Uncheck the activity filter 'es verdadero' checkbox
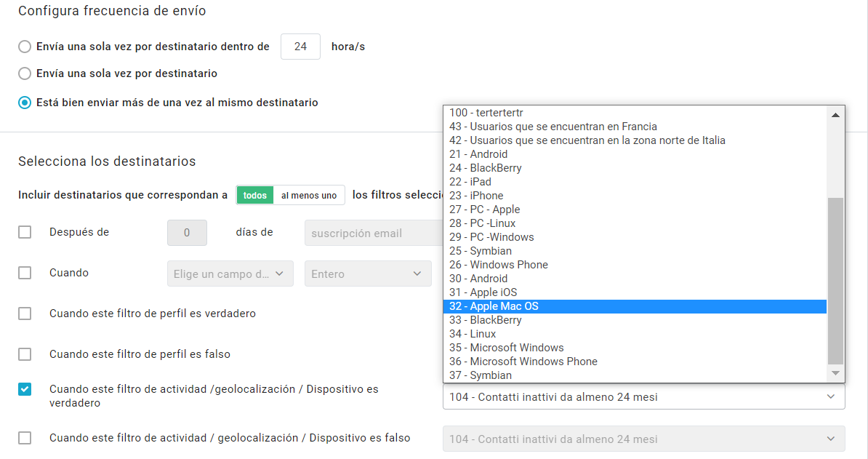Image resolution: width=868 pixels, height=459 pixels. pos(25,390)
